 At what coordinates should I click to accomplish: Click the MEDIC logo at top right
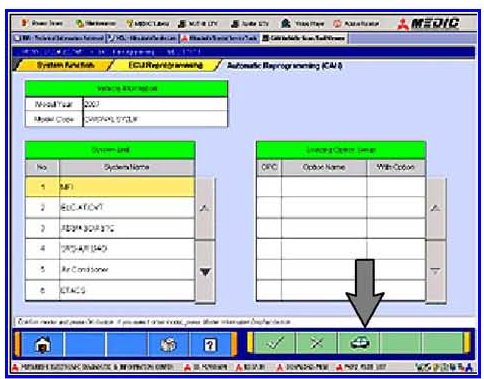click(429, 23)
